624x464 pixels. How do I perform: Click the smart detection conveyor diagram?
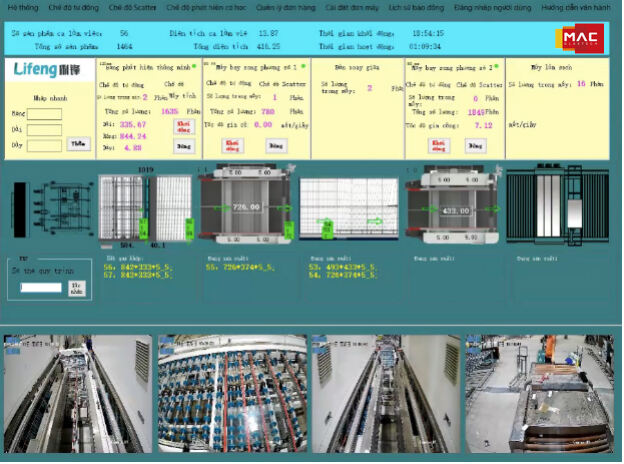pos(145,208)
